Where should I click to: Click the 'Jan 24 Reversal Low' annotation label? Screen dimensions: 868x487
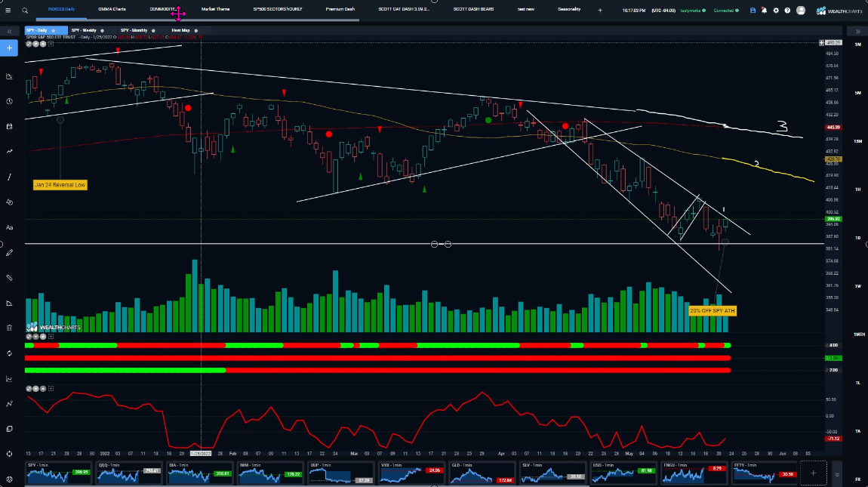click(x=60, y=185)
